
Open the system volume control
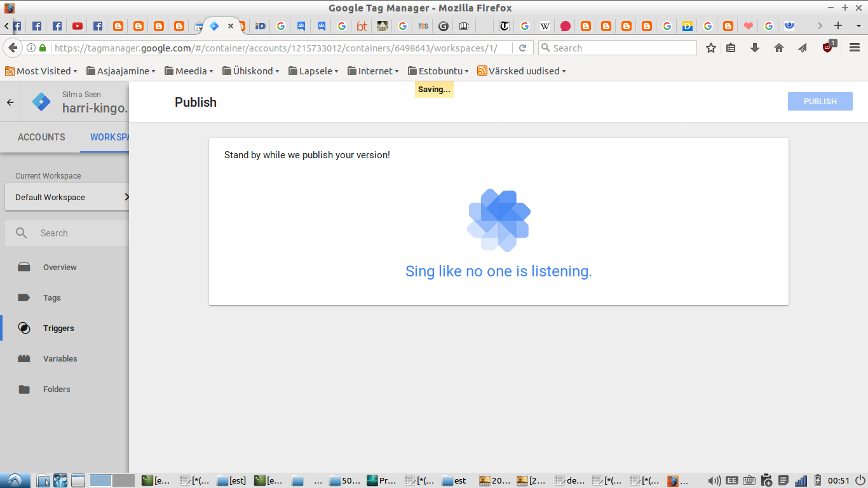coord(714,480)
